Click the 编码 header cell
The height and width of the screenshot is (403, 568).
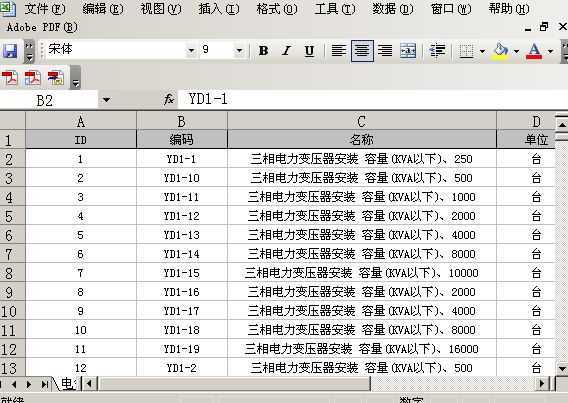click(181, 139)
